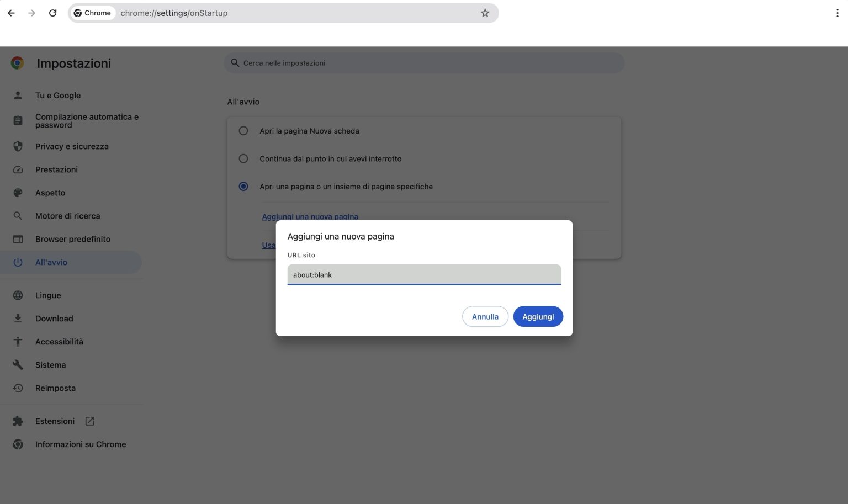This screenshot has height=504, width=848.
Task: Click the browser back arrow icon
Action: (11, 13)
